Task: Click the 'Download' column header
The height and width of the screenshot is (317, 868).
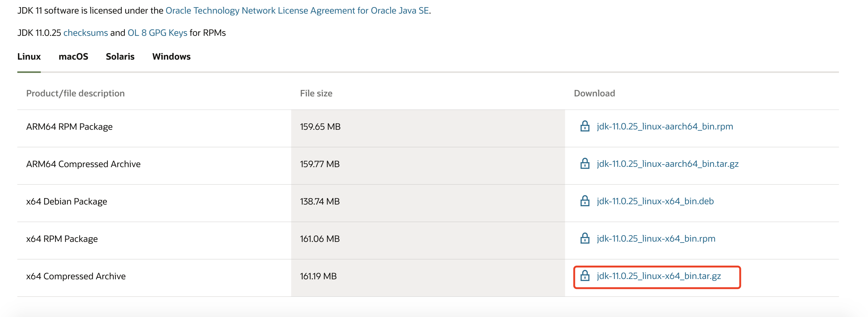Action: [x=594, y=93]
